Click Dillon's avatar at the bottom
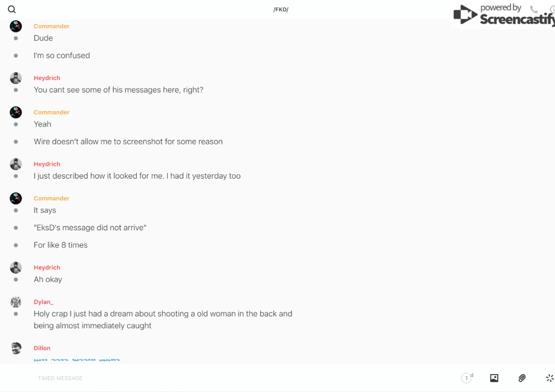The height and width of the screenshot is (392, 555). click(x=16, y=348)
